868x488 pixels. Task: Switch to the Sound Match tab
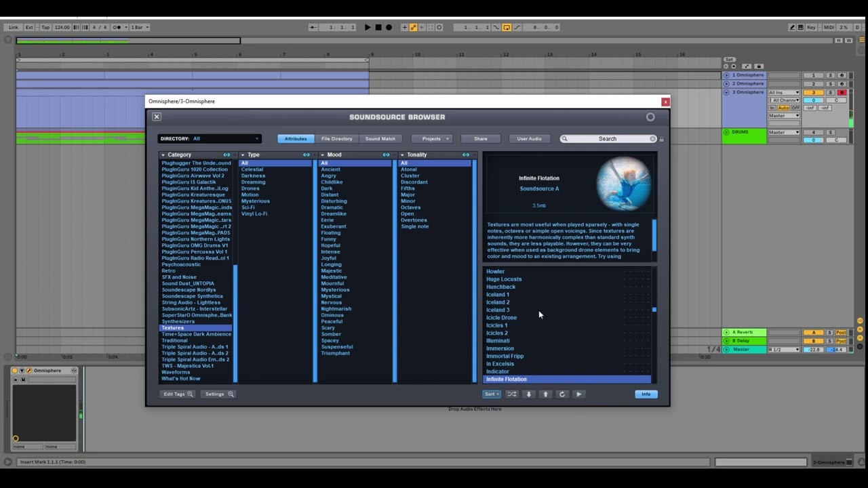(x=380, y=139)
